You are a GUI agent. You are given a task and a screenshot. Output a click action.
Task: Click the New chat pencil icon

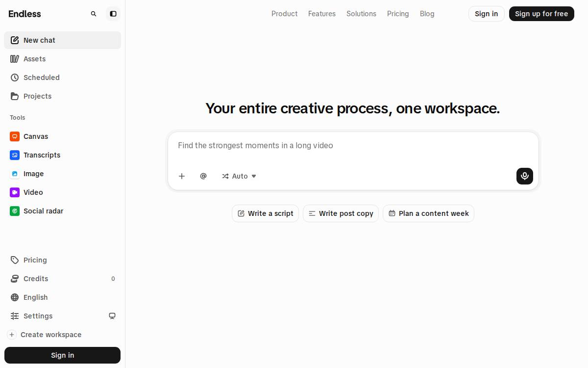pyautogui.click(x=15, y=40)
